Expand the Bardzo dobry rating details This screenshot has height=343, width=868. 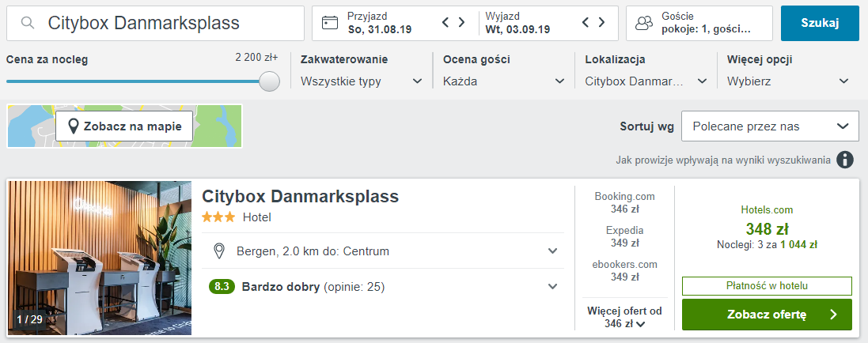[552, 287]
